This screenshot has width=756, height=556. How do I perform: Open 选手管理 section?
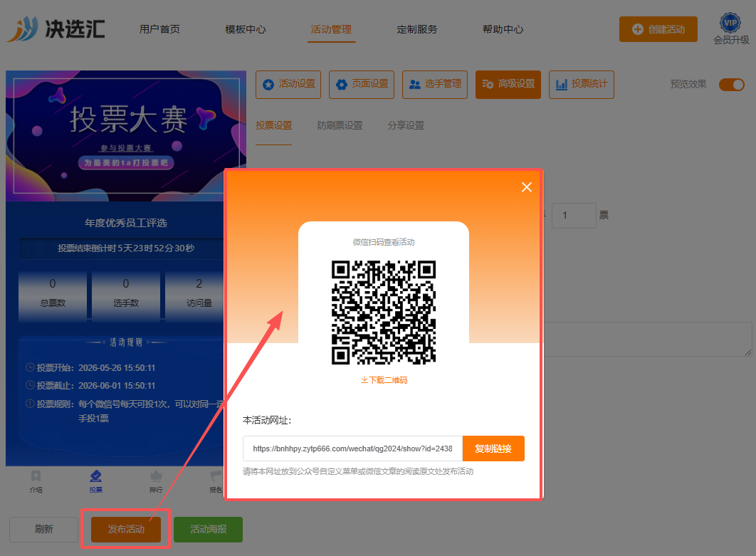pyautogui.click(x=435, y=85)
